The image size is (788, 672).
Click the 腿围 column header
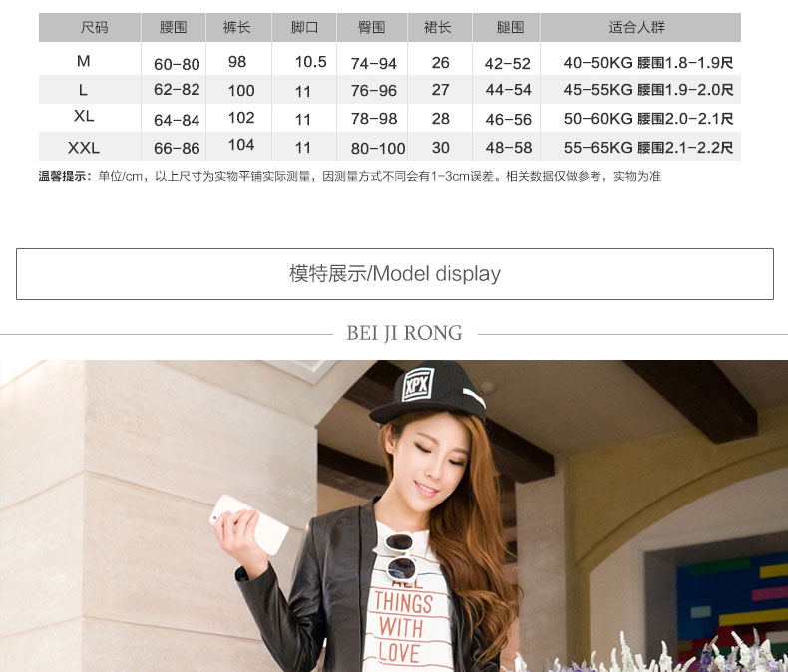click(x=510, y=27)
